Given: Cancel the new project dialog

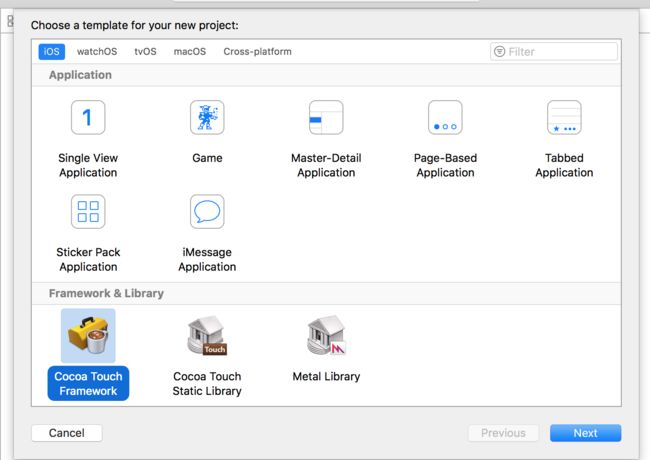Looking at the screenshot, I should tap(67, 433).
